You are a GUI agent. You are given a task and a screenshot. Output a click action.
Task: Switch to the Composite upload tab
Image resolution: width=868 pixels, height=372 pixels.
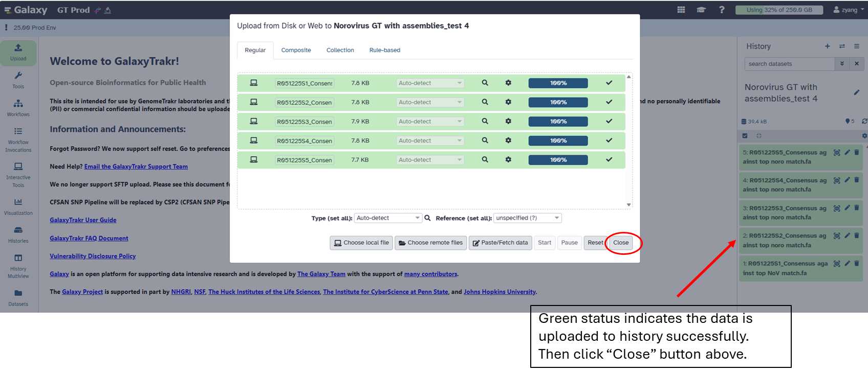(296, 50)
